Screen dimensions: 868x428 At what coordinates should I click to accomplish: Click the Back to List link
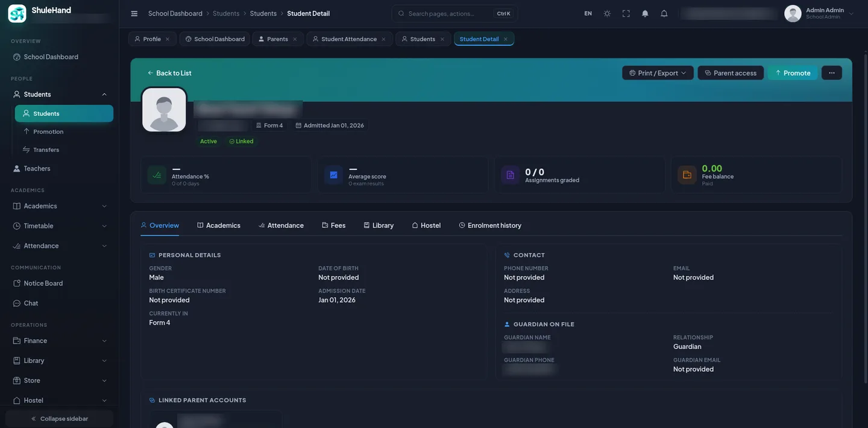click(169, 73)
